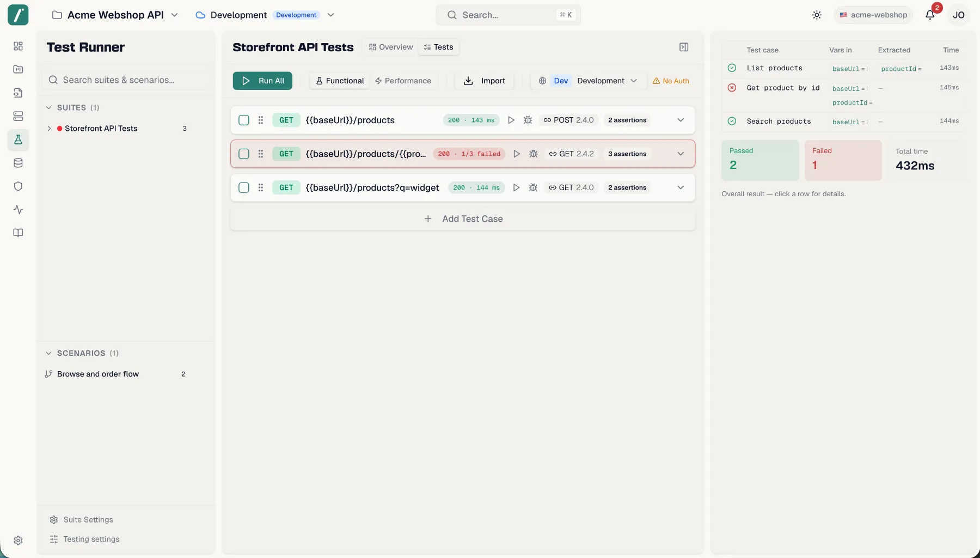Screen dimensions: 980x558
Task: Run the {{baseUrl}}/products test with play icon
Action: pyautogui.click(x=511, y=120)
